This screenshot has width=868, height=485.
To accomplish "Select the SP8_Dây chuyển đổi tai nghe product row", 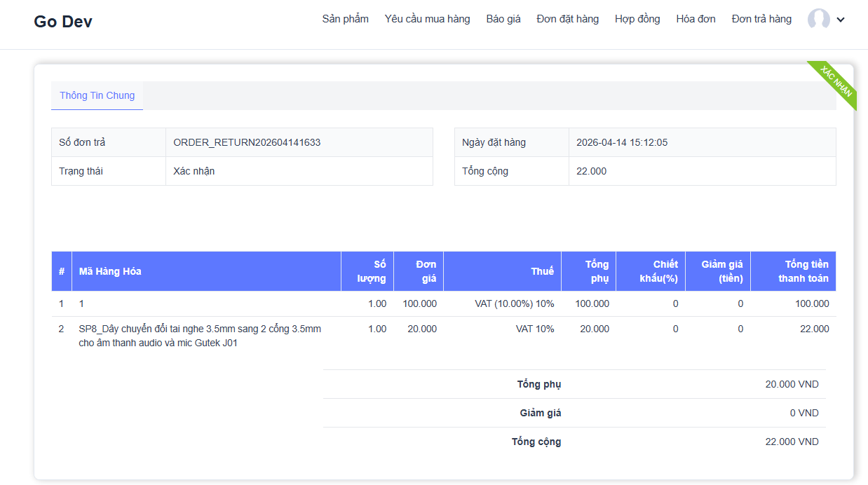I will tap(200, 336).
